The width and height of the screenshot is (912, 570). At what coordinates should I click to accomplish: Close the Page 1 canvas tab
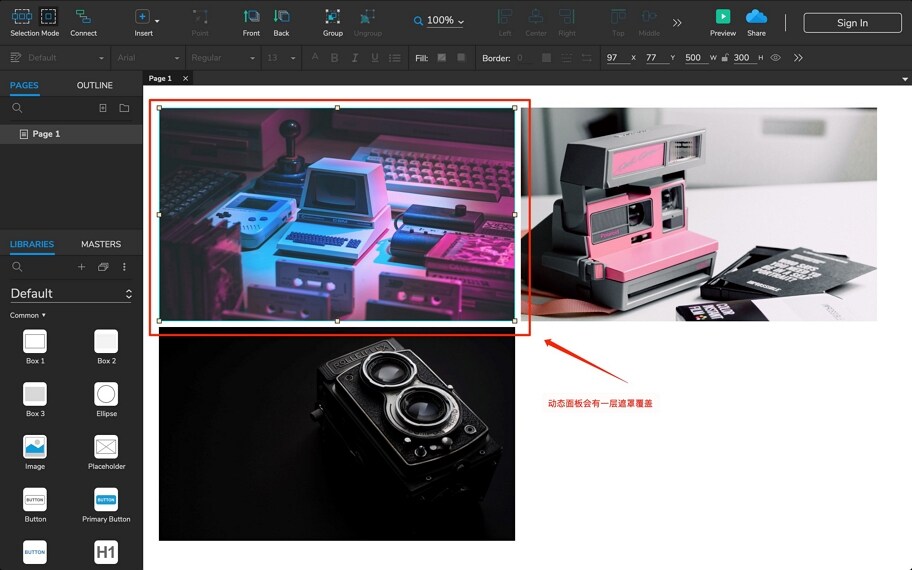point(186,79)
